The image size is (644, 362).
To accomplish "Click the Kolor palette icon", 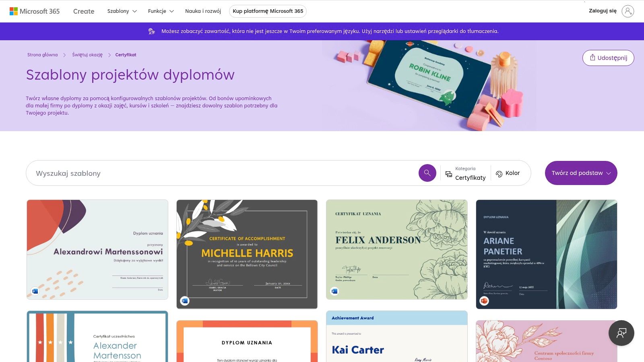I will (499, 174).
